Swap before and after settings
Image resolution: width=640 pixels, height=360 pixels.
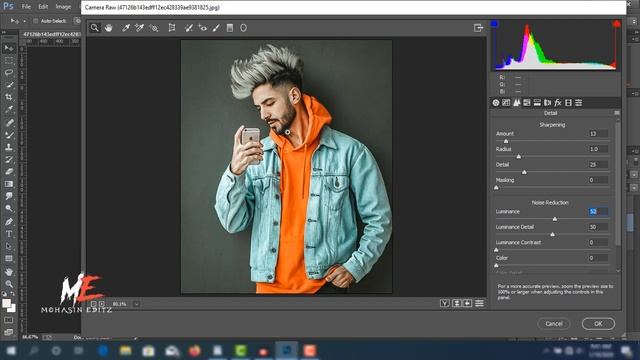pos(457,303)
